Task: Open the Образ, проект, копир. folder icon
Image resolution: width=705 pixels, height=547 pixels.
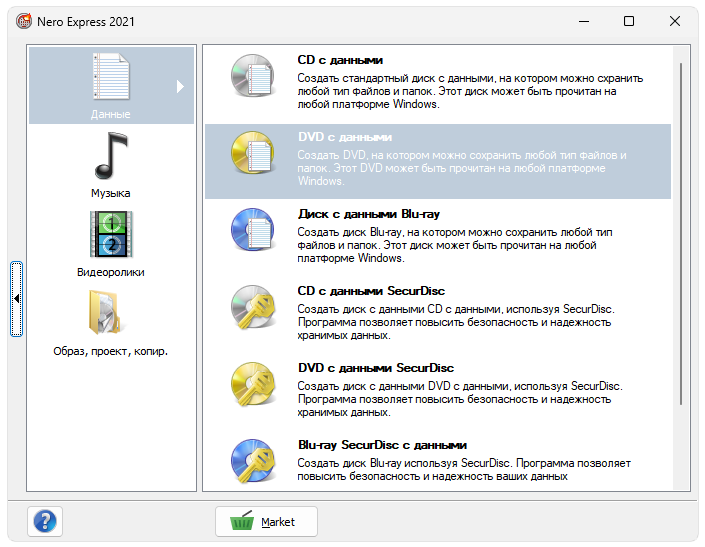Action: 106,312
